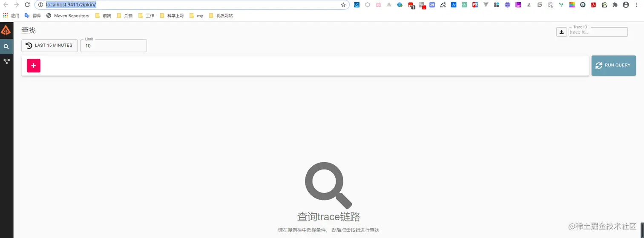
Task: Open the 翻译 bookmark
Action: tap(32, 16)
